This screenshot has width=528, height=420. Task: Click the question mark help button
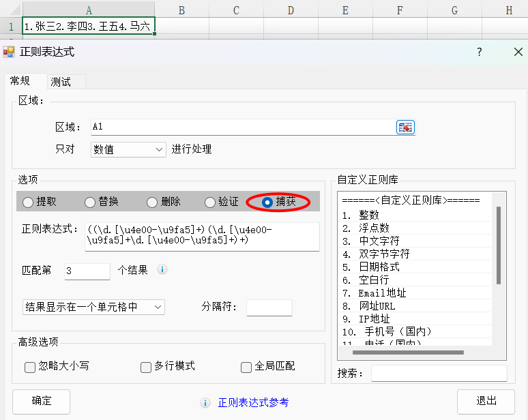coord(480,52)
